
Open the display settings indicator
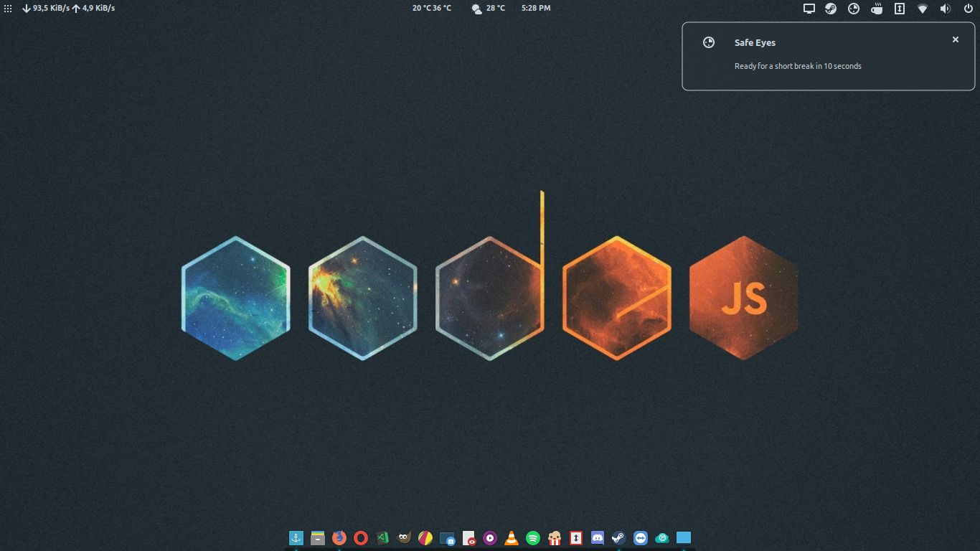tap(809, 9)
